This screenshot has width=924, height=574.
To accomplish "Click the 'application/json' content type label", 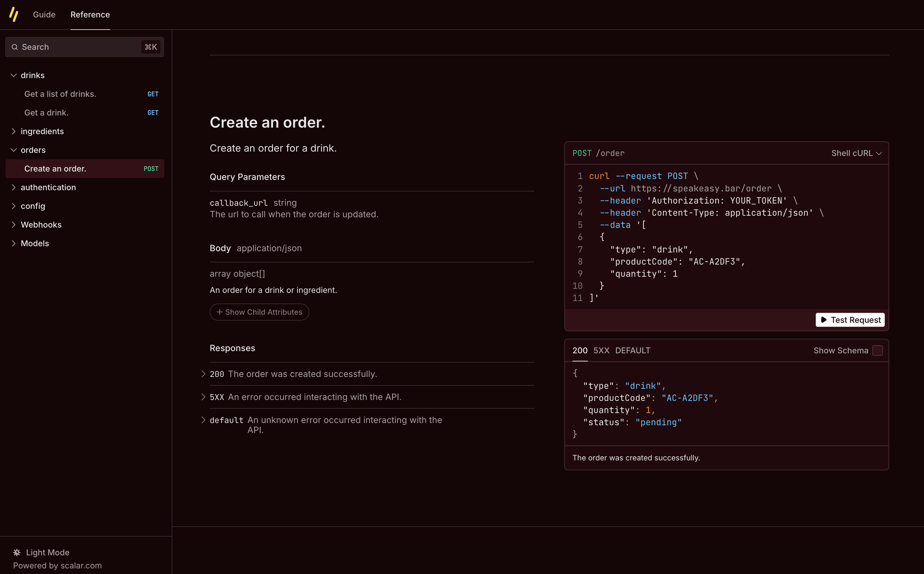I will pyautogui.click(x=269, y=248).
